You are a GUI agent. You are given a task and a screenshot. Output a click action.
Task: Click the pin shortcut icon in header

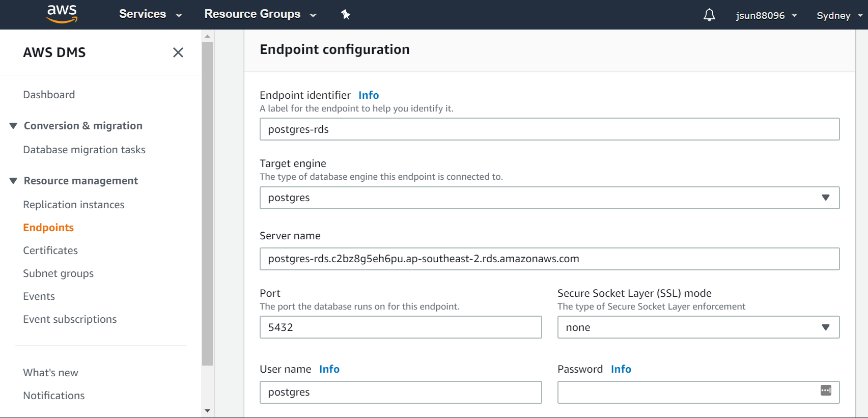click(x=346, y=15)
